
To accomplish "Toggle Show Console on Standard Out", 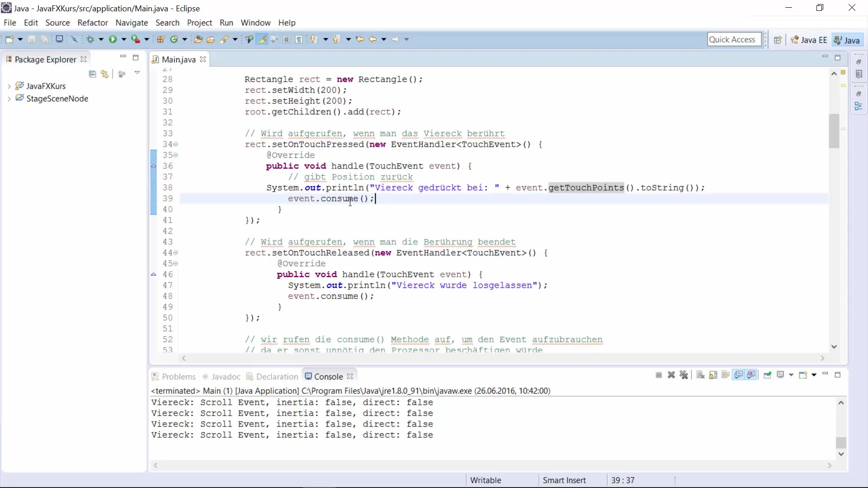I will (739, 375).
